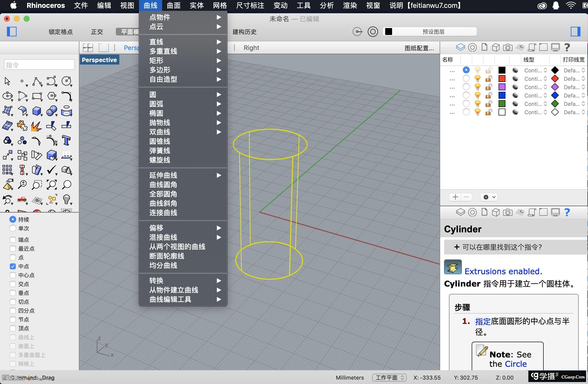The width and height of the screenshot is (588, 384).
Task: Click the red car animation tool icon
Action: tap(22, 200)
